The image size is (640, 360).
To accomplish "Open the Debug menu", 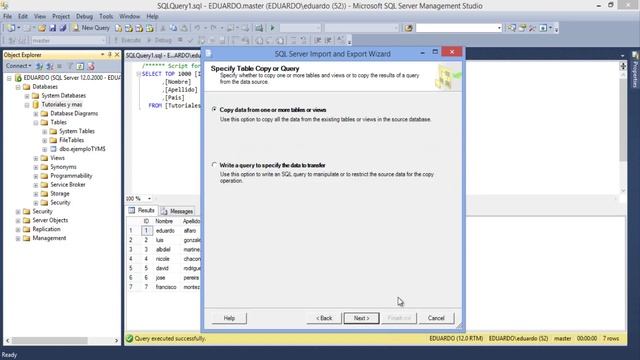I will [x=84, y=16].
